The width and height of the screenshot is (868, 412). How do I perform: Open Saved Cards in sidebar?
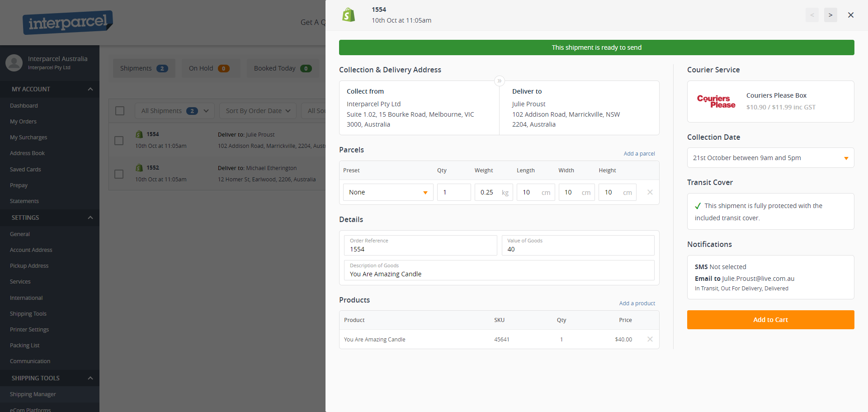point(25,170)
